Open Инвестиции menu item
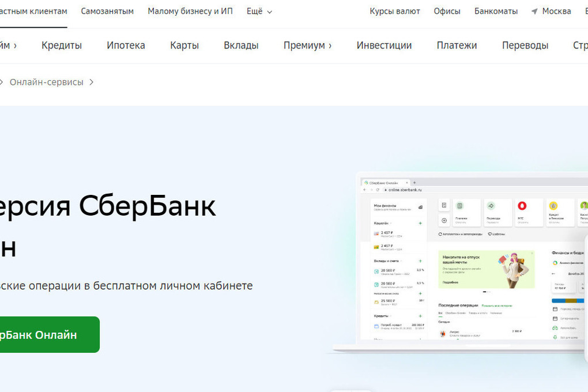This screenshot has height=392, width=588. pyautogui.click(x=384, y=46)
